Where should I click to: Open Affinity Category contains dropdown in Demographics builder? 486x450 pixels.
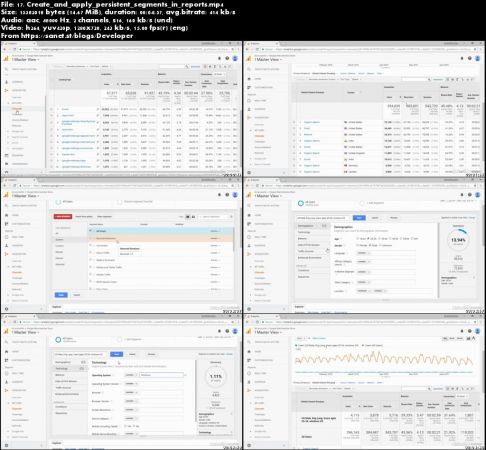[x=363, y=262]
